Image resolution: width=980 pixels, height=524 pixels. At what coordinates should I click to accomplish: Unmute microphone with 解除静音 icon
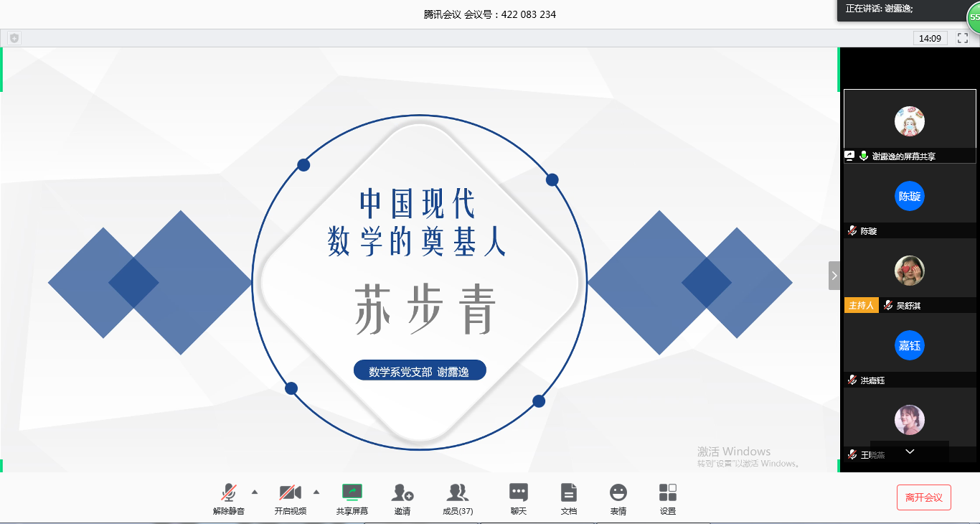[x=228, y=493]
